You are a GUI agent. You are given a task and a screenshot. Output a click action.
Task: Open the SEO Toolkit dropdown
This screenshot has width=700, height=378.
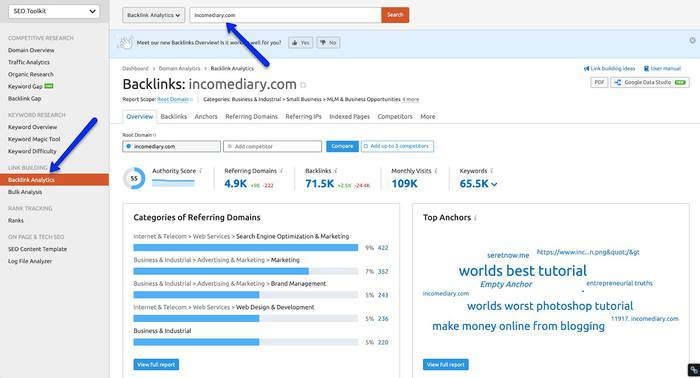54,11
